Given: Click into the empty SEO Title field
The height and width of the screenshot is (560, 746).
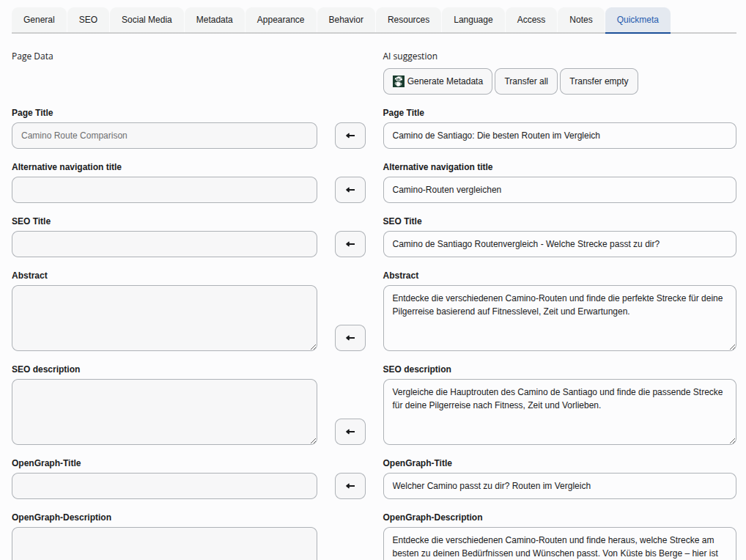Looking at the screenshot, I should click(165, 244).
